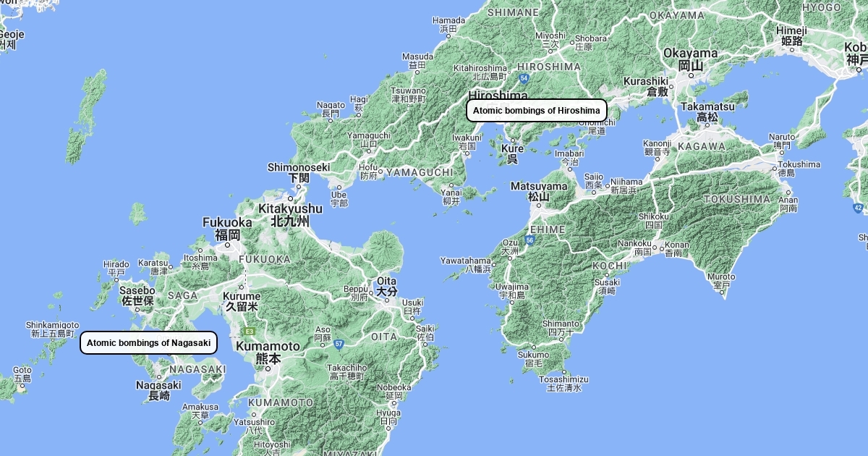Click the Atomic bombings of Nagasaki label
This screenshot has height=456, width=868.
148,343
